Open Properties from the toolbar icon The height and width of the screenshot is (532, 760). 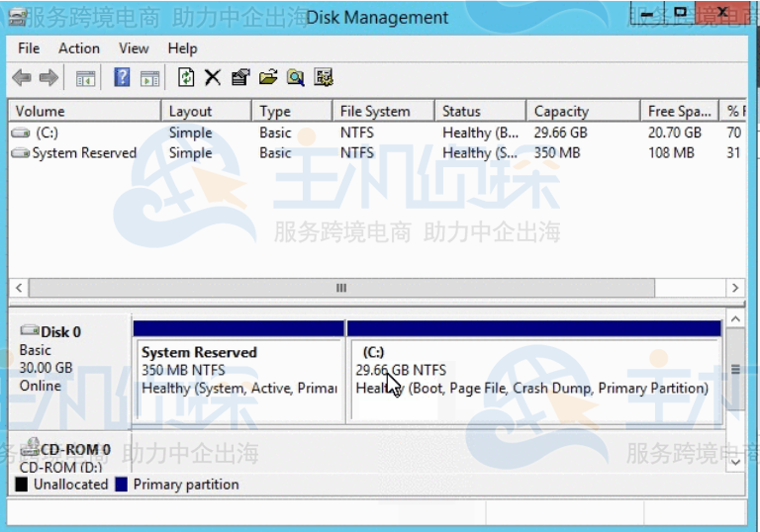(x=240, y=78)
